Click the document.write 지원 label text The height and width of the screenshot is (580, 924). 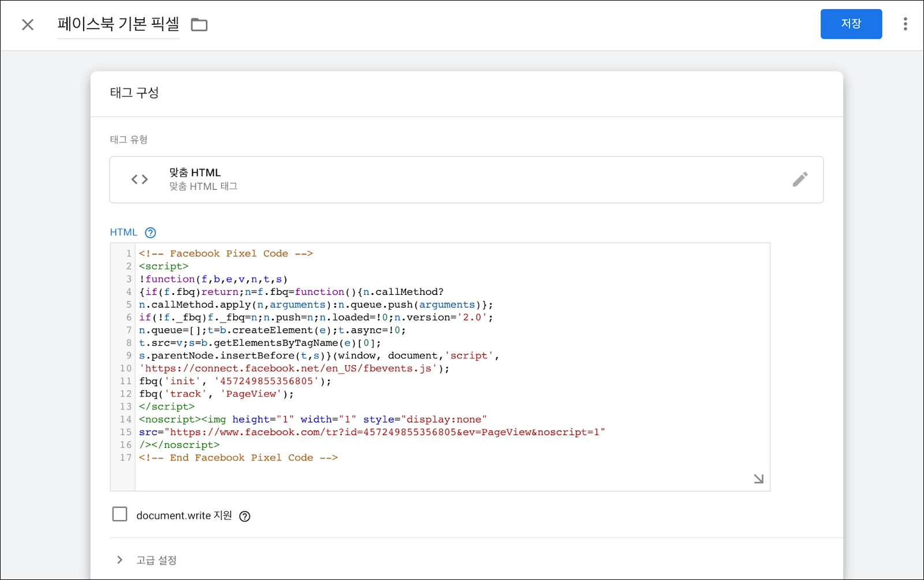click(184, 516)
